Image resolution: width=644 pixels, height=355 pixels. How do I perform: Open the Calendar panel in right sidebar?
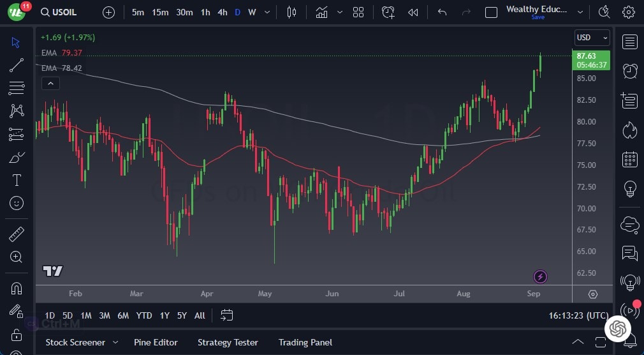630,159
